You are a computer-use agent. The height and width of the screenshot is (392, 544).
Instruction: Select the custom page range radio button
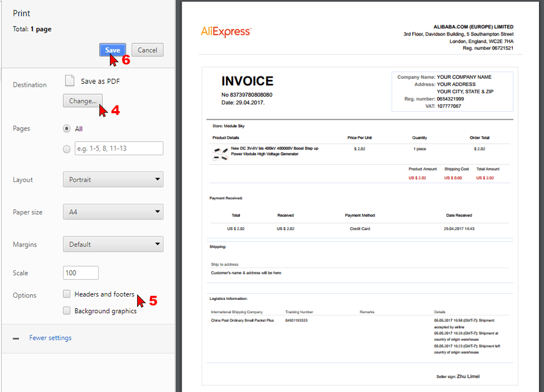click(x=67, y=149)
